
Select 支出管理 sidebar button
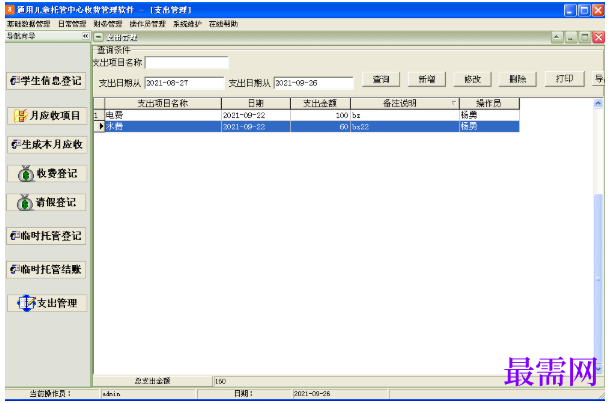(47, 303)
